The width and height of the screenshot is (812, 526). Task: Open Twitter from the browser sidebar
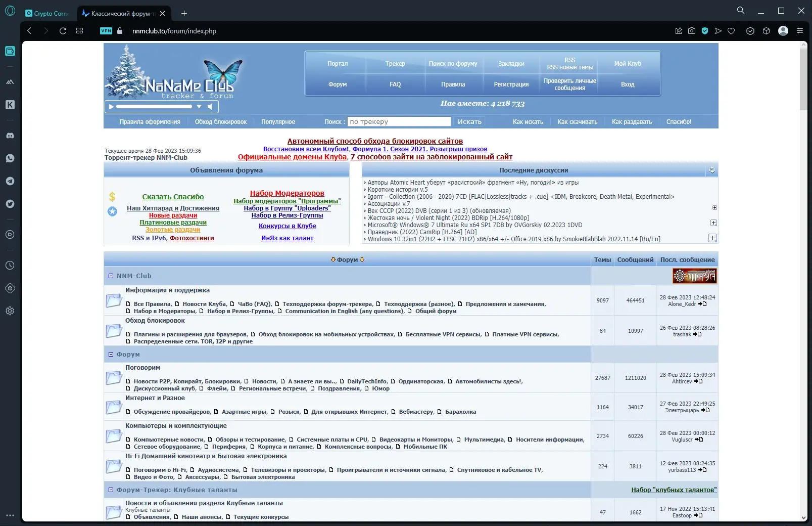tap(10, 204)
